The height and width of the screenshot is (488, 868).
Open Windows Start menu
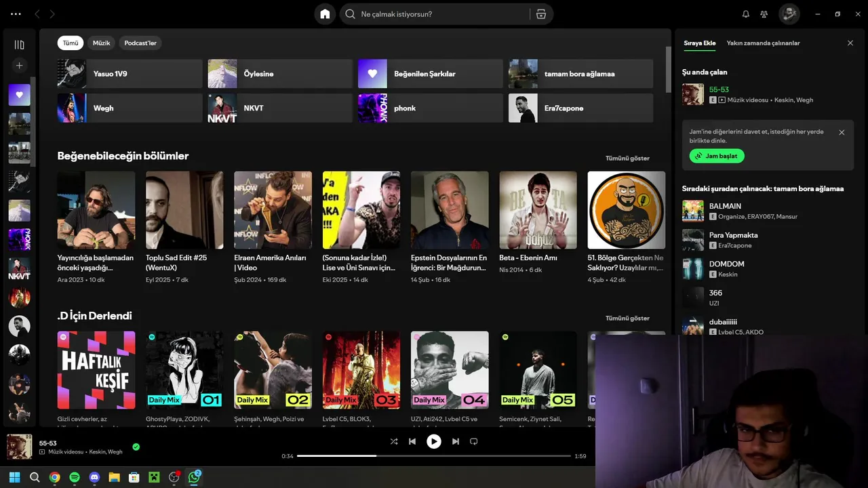click(14, 477)
